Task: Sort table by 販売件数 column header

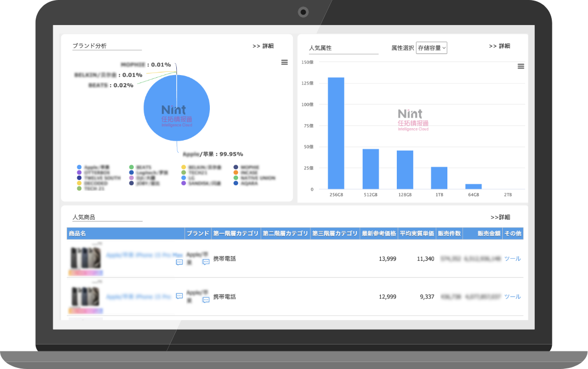Action: pyautogui.click(x=448, y=234)
